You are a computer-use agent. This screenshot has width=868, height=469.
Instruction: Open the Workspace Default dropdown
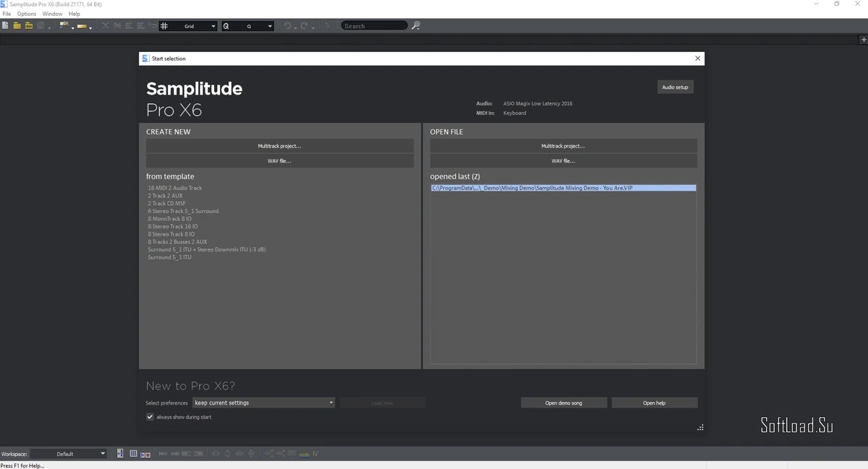(x=68, y=454)
